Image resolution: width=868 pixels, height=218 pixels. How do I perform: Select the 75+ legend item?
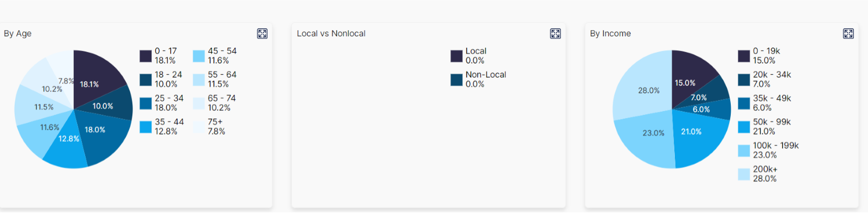[209, 126]
